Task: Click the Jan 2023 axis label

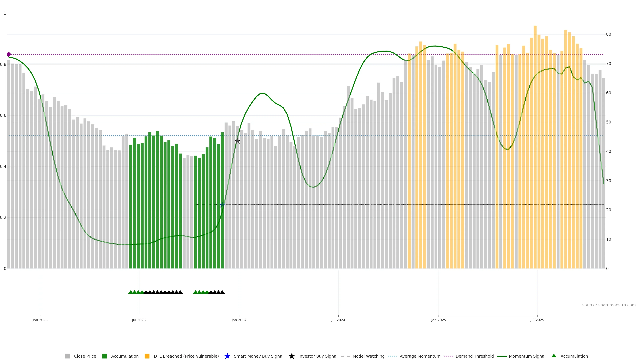Action: (40, 320)
